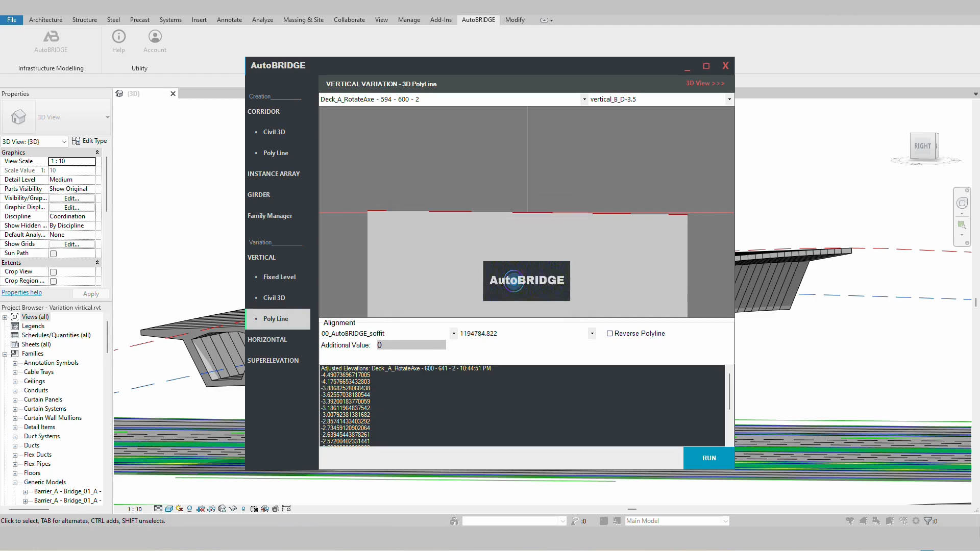
Task: Open the Properties help link
Action: coord(21,292)
